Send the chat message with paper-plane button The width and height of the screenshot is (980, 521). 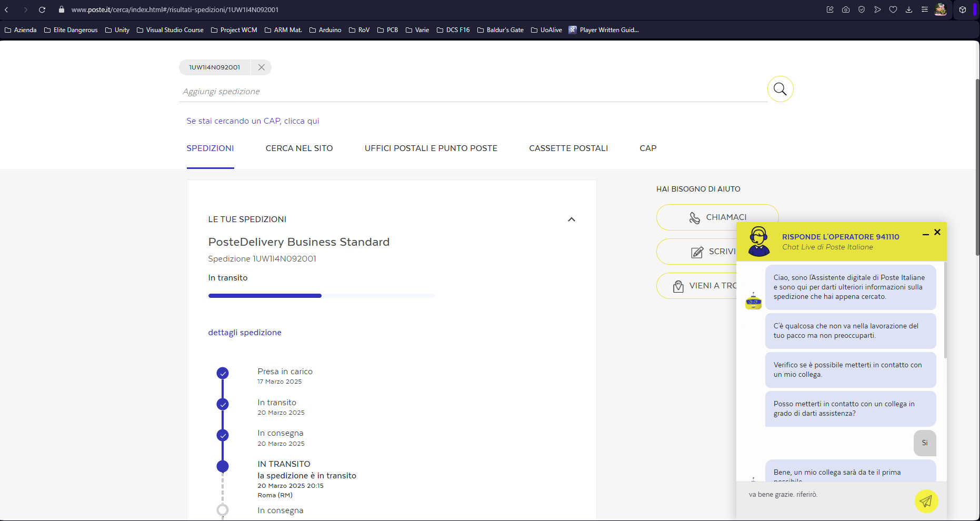926,501
